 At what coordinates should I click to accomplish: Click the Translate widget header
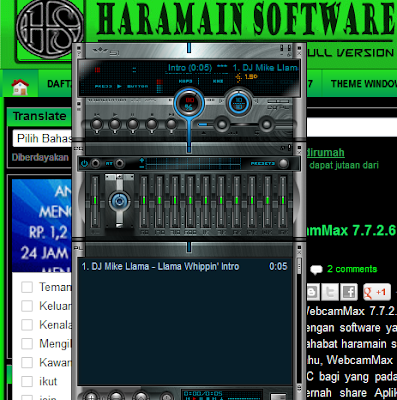click(x=39, y=116)
